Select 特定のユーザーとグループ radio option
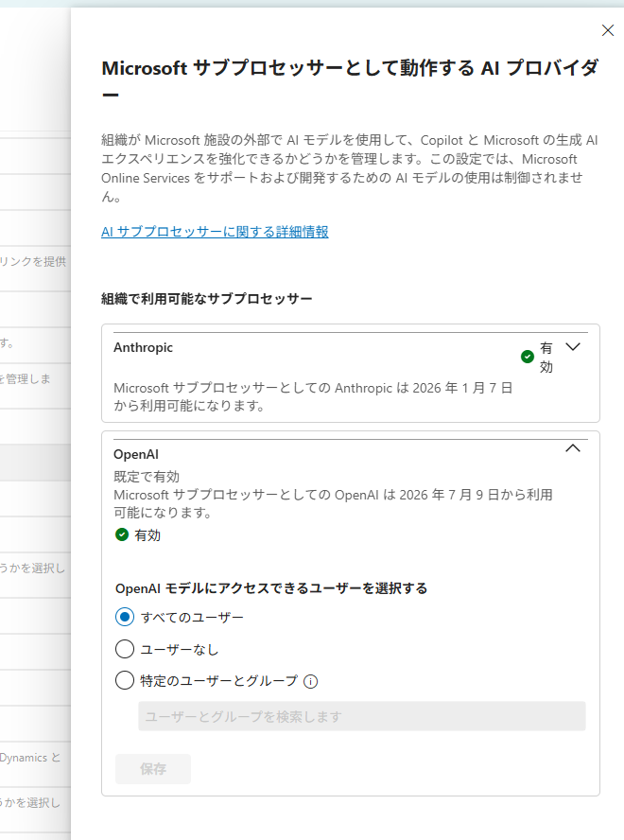 coord(125,681)
